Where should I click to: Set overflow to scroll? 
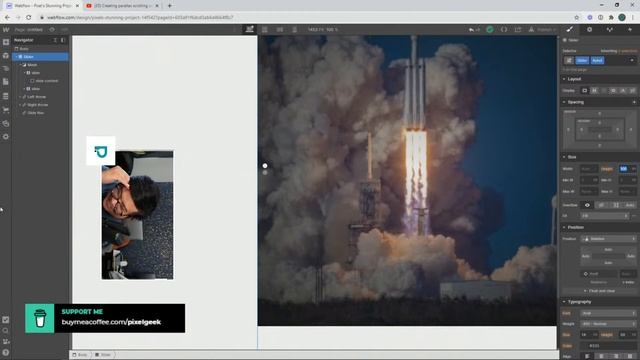[x=616, y=205]
